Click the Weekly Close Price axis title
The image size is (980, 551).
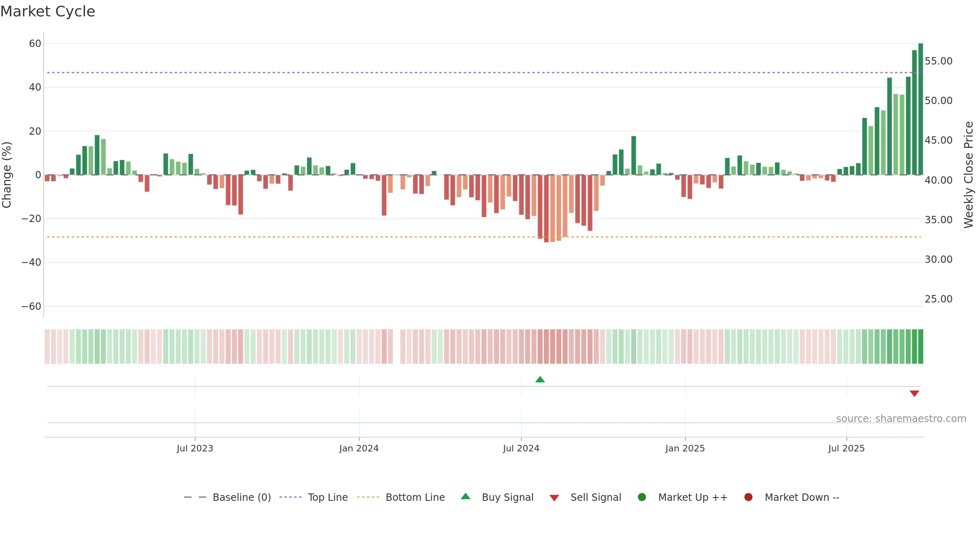(x=969, y=175)
